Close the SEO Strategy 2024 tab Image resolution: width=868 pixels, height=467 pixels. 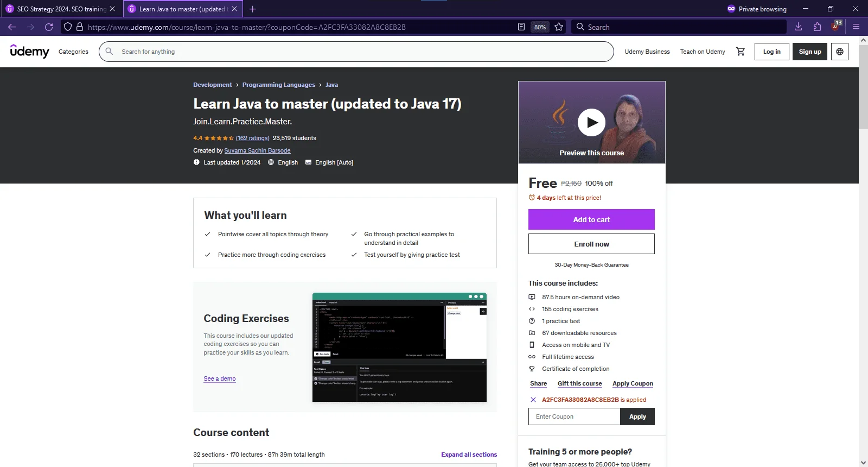(x=112, y=9)
